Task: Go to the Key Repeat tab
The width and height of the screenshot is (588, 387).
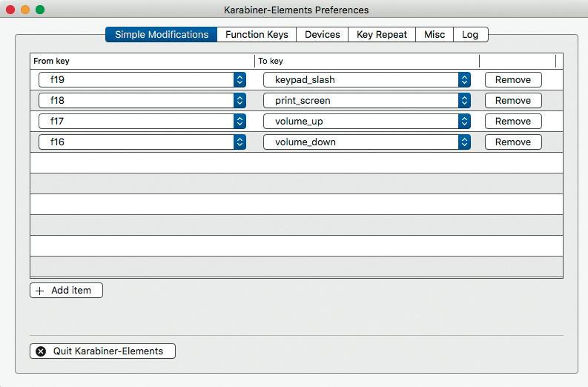Action: [382, 34]
